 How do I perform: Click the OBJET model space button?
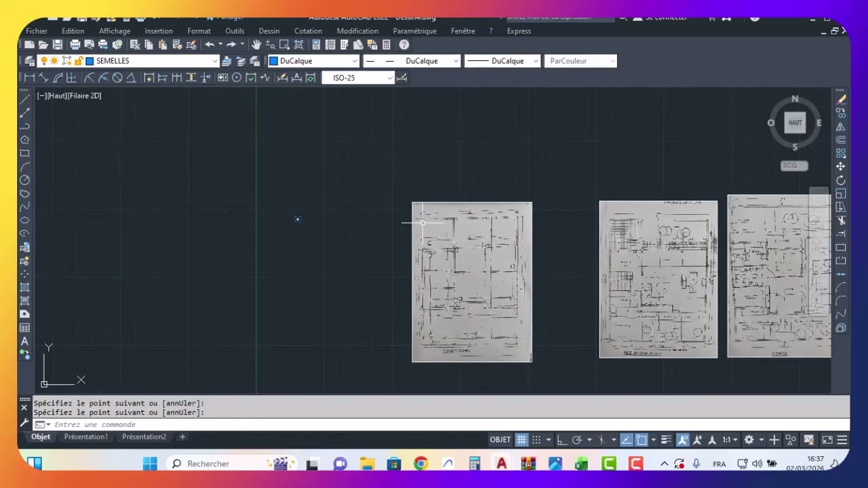pos(500,440)
